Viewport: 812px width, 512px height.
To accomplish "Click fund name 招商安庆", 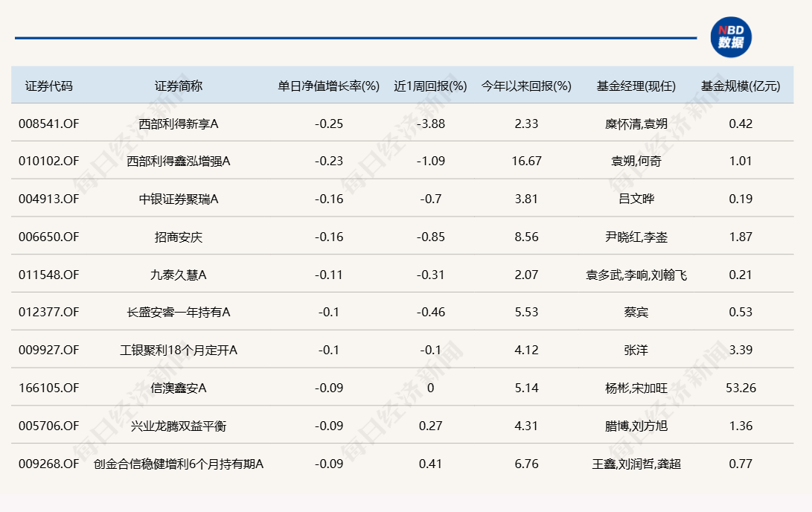I will [178, 237].
